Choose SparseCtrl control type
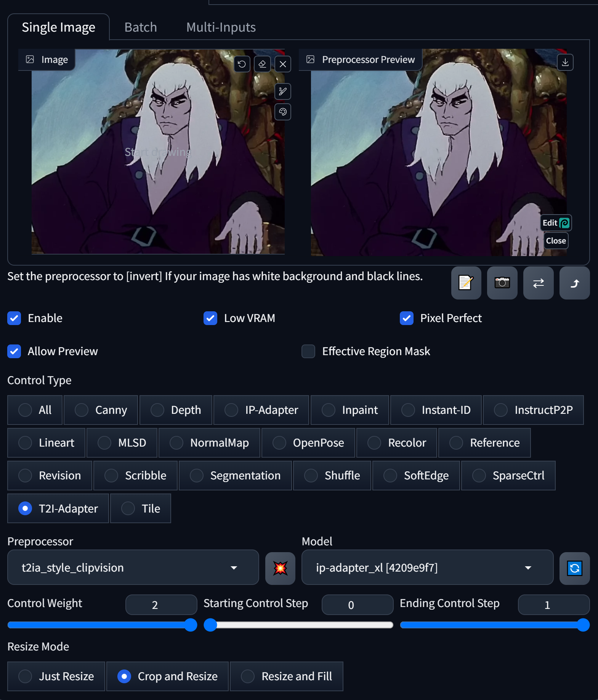The width and height of the screenshot is (598, 700). (508, 476)
